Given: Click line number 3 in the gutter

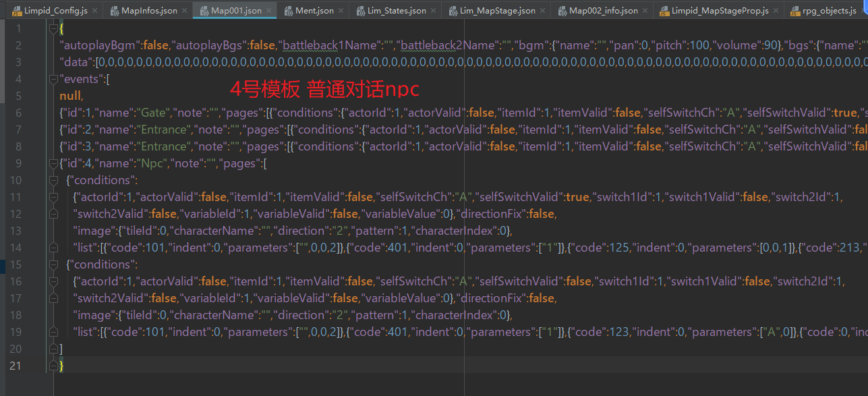Looking at the screenshot, I should click(x=18, y=62).
